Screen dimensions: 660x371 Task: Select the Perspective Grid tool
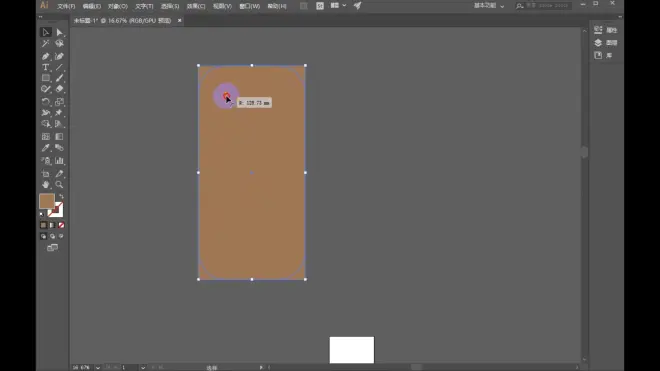click(59, 123)
